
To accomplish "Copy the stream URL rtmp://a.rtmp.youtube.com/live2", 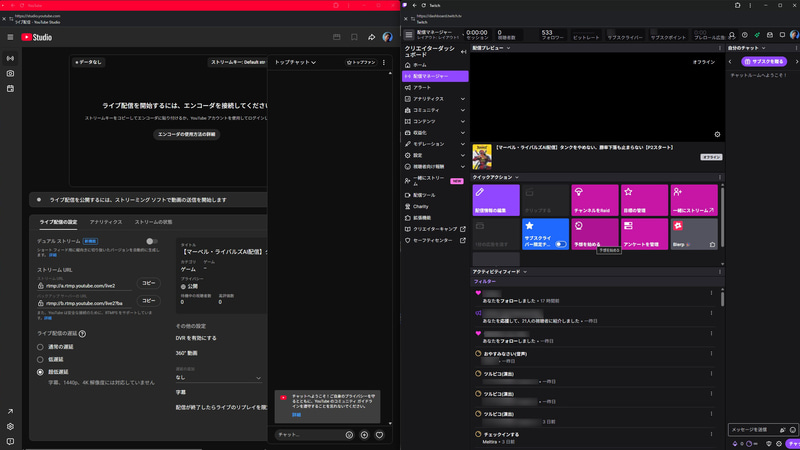I will coord(148,283).
